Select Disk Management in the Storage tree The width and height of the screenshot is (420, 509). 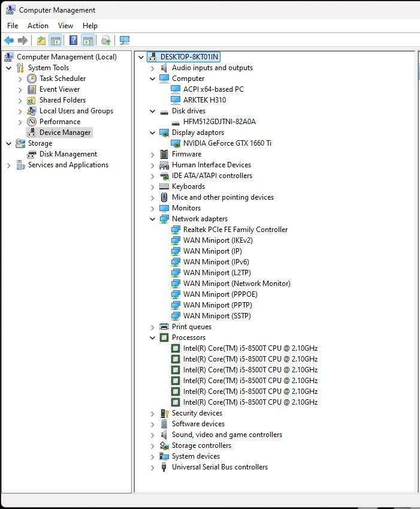click(x=68, y=154)
